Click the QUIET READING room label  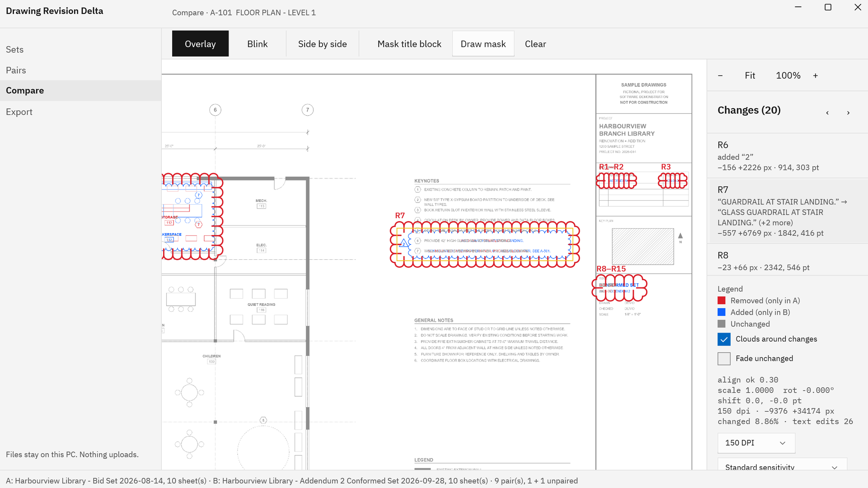click(x=261, y=305)
